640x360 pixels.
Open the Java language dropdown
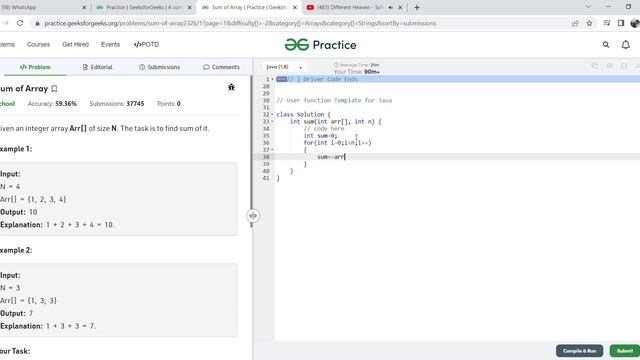[284, 67]
